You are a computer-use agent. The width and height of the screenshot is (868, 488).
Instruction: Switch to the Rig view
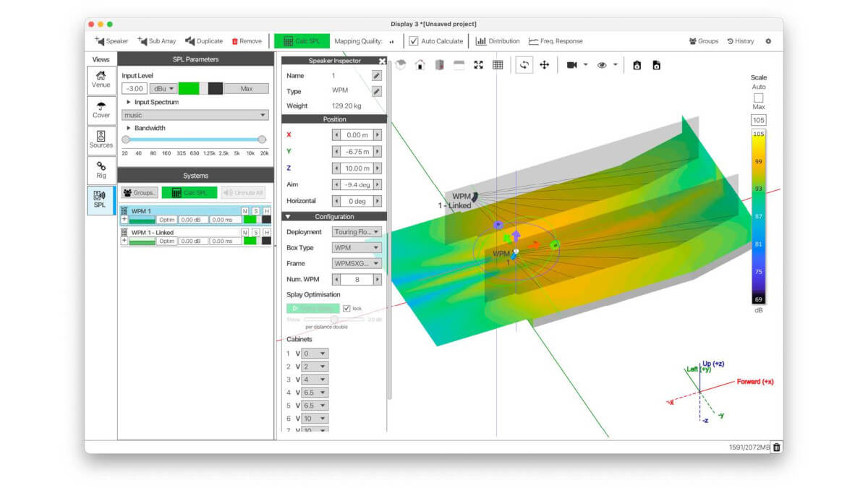point(101,170)
